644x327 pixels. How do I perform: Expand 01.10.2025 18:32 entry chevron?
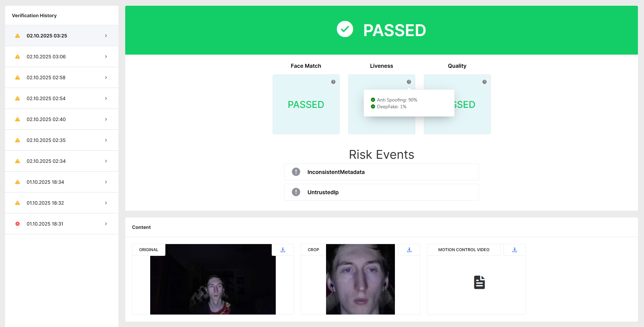pos(106,203)
